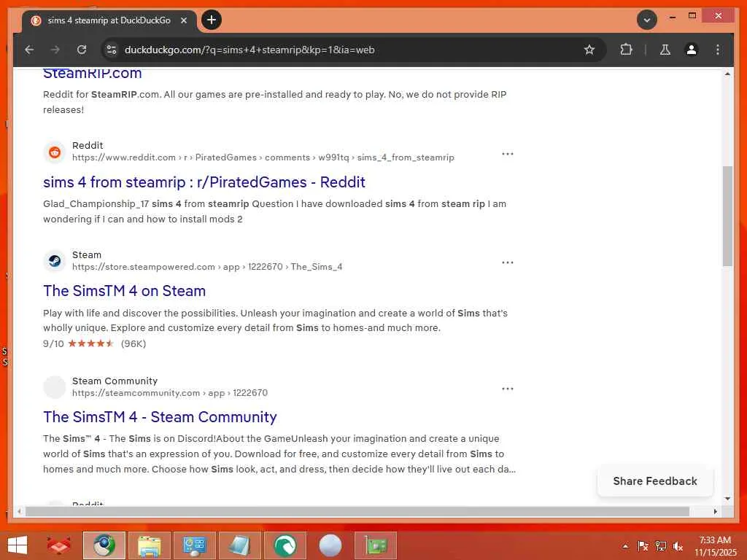
Task: Show hidden system tray icons
Action: pos(625,546)
